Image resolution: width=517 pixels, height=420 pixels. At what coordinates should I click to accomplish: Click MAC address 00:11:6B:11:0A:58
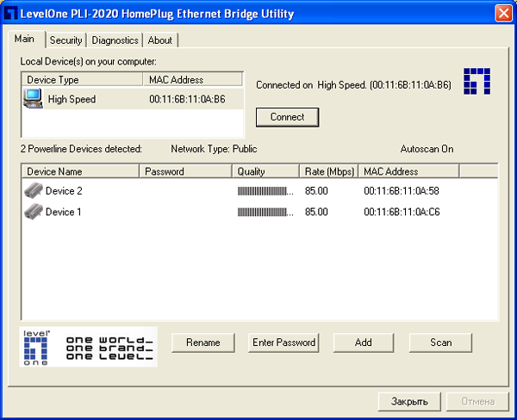click(402, 191)
